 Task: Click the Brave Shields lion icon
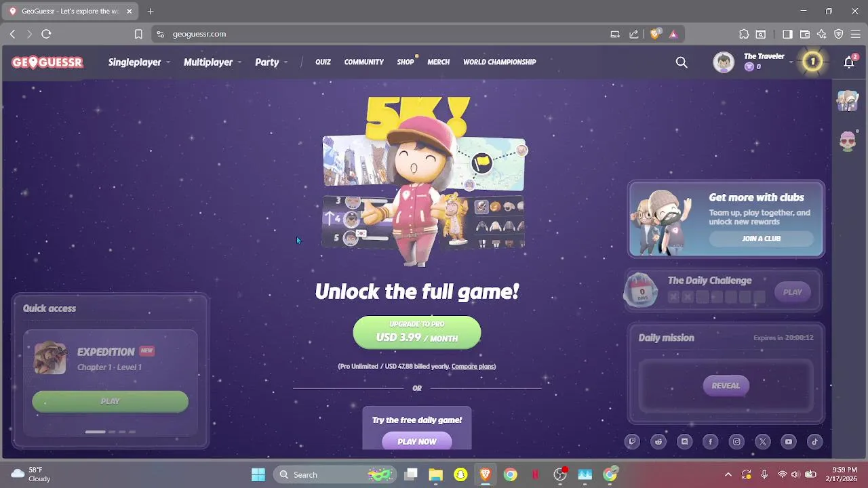(x=655, y=34)
